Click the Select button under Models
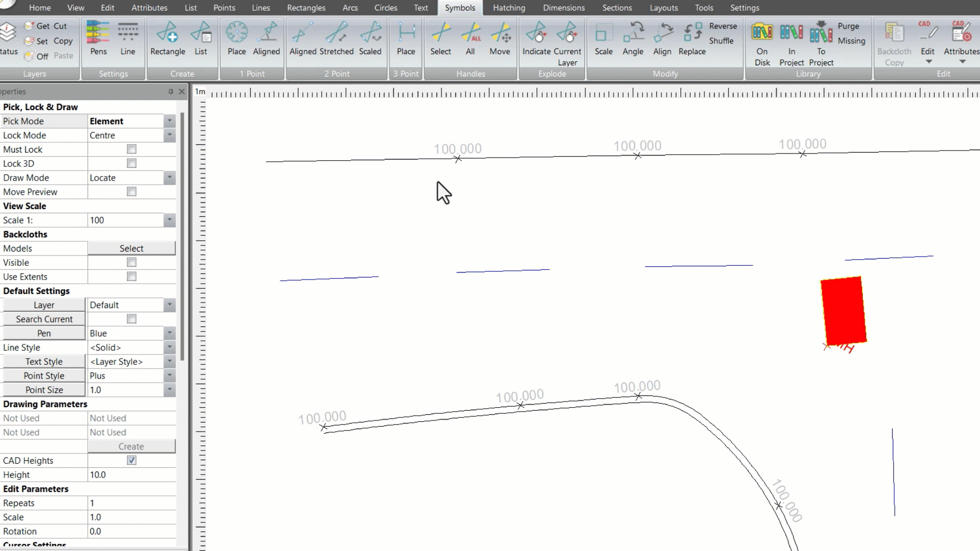 [x=131, y=248]
